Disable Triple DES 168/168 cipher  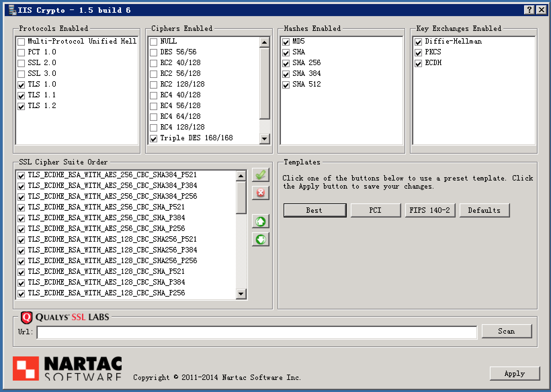[x=154, y=139]
